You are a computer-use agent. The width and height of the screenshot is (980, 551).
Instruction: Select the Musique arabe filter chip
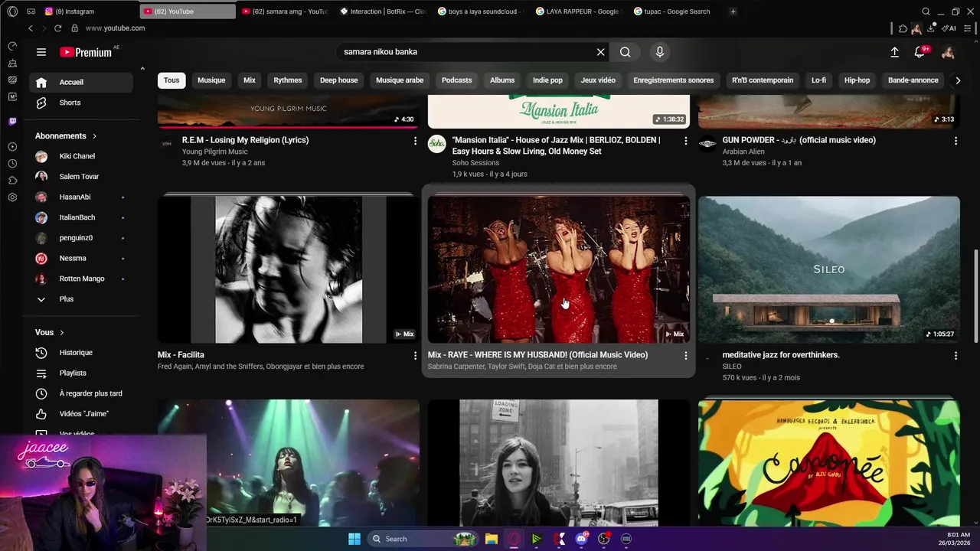400,80
